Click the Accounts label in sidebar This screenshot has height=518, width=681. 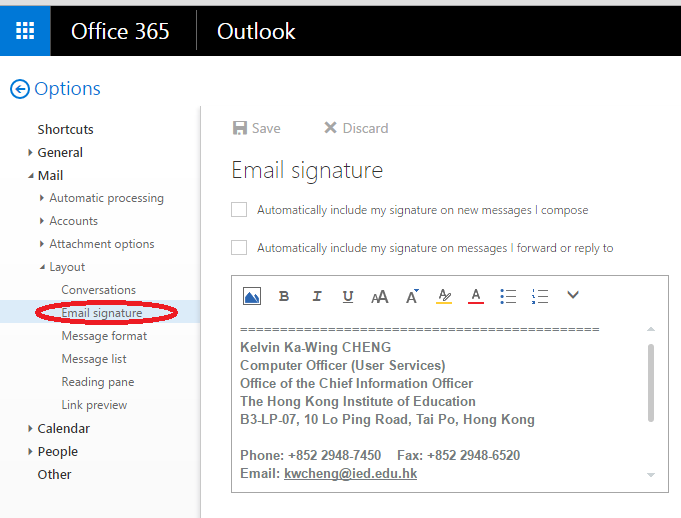click(73, 221)
